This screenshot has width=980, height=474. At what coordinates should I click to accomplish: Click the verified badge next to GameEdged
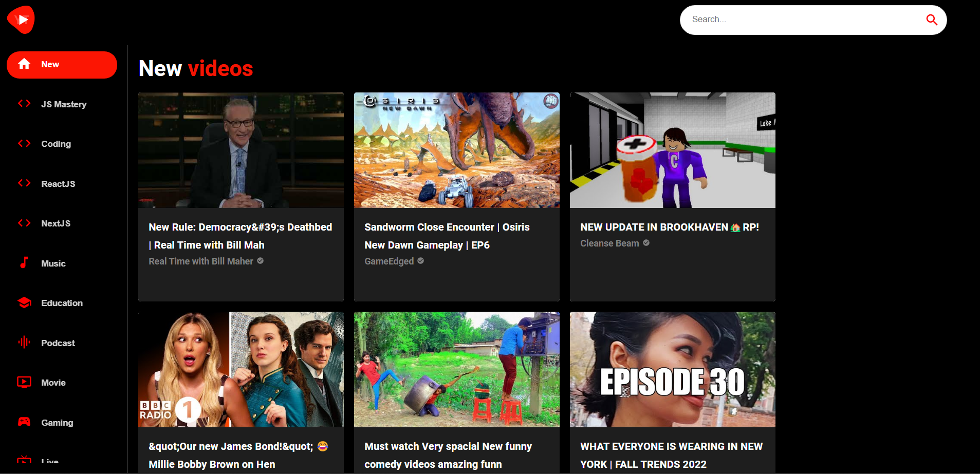[421, 261]
